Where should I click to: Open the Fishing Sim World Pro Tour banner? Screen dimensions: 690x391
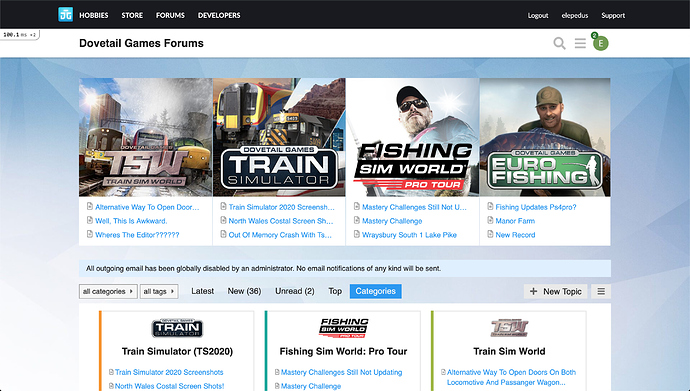(x=412, y=137)
